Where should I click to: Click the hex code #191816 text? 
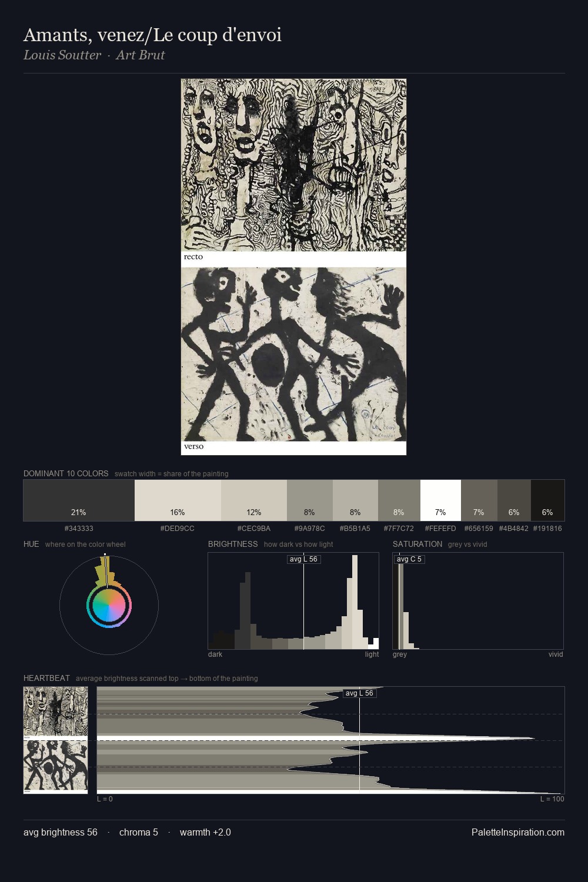coord(547,529)
